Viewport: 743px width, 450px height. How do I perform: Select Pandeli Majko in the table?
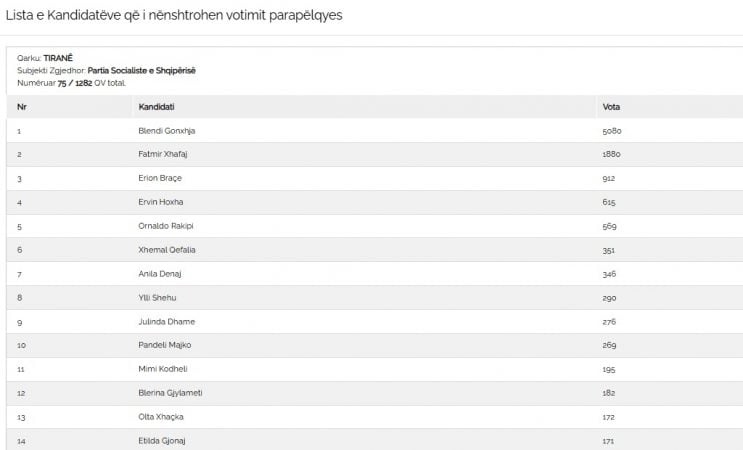click(x=165, y=345)
